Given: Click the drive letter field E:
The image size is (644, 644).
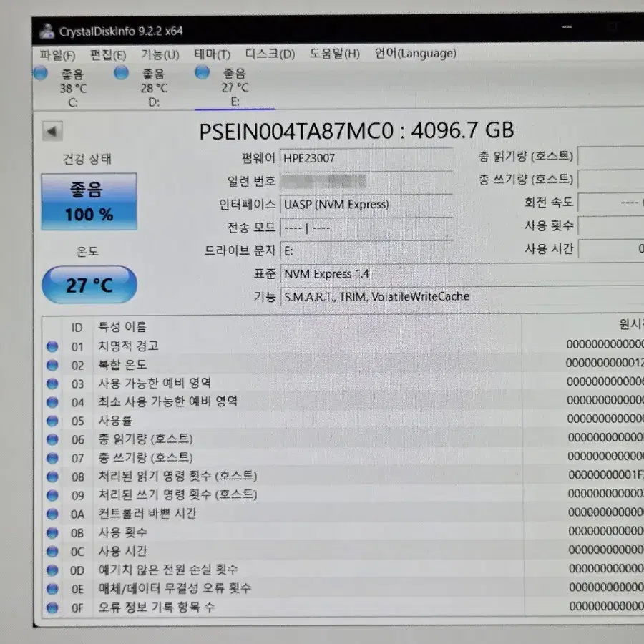Looking at the screenshot, I should [x=366, y=250].
